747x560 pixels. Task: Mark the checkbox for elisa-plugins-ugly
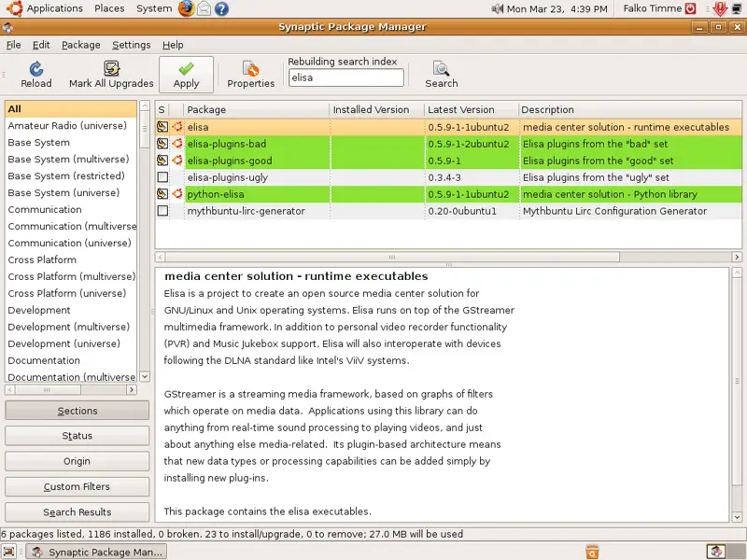coord(162,177)
